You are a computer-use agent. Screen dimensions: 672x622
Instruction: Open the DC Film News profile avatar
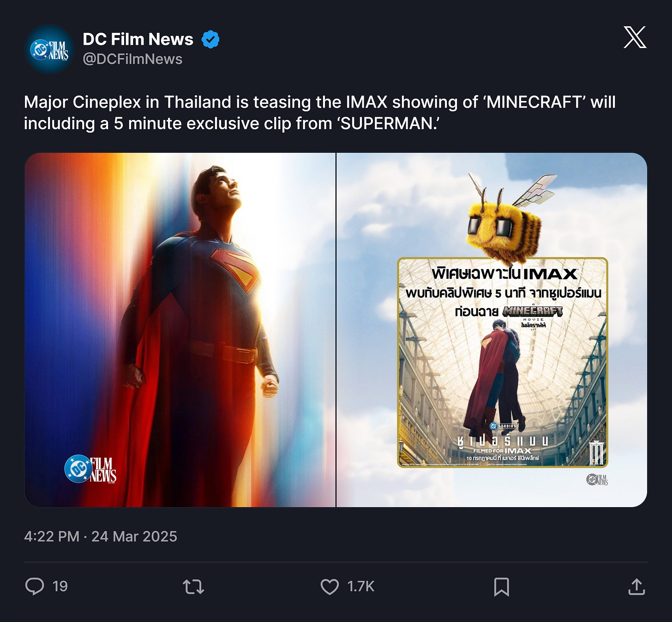pyautogui.click(x=49, y=49)
